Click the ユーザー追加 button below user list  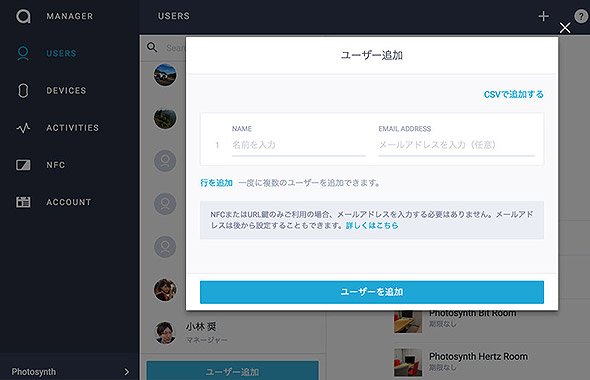click(233, 371)
